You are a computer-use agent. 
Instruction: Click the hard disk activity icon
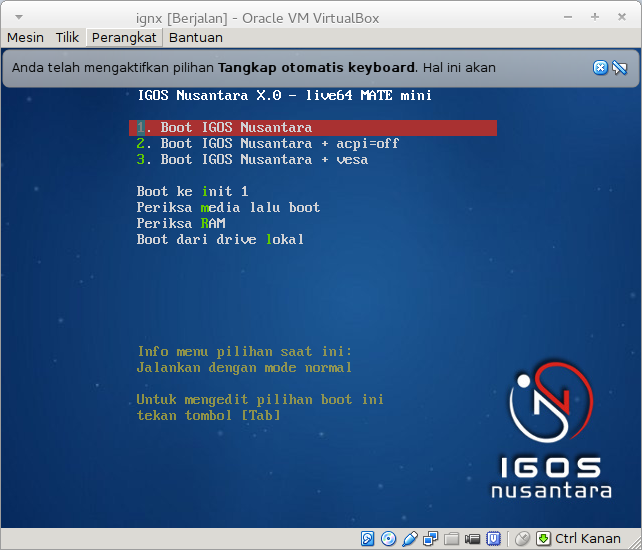pos(367,539)
